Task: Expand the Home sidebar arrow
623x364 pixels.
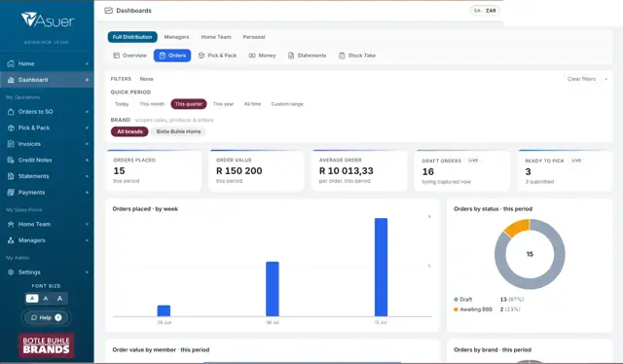Action: 87,63
